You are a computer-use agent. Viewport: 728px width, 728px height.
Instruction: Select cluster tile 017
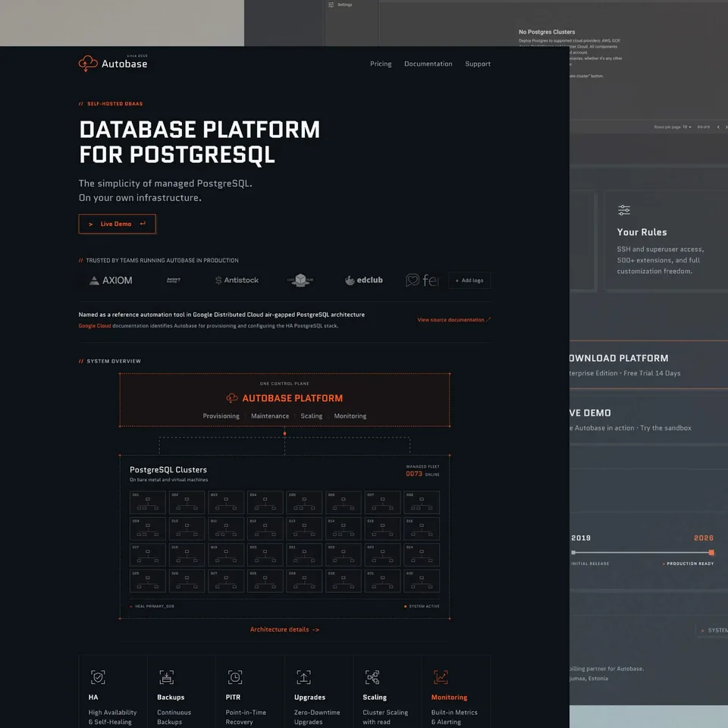(148, 555)
